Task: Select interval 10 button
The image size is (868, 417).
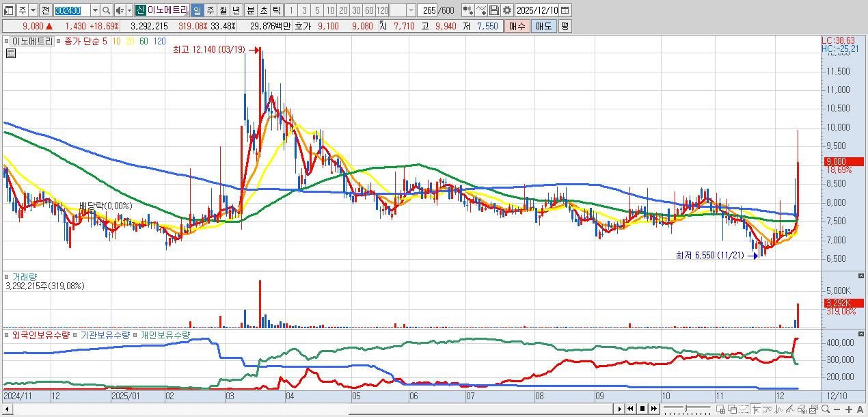Action: pos(329,10)
